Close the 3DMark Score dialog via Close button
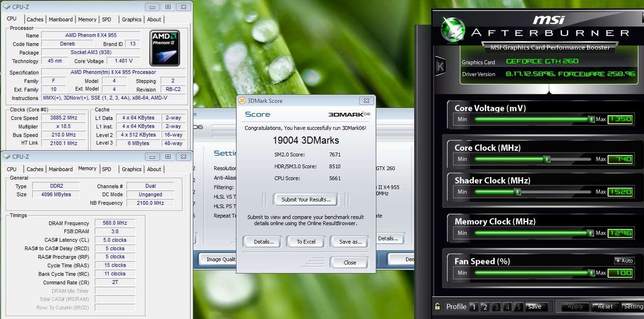 click(x=350, y=263)
